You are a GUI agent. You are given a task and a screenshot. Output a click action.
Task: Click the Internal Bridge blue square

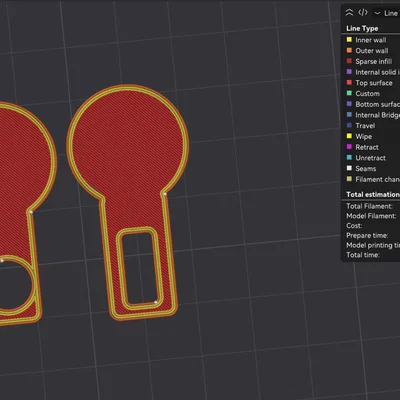349,114
